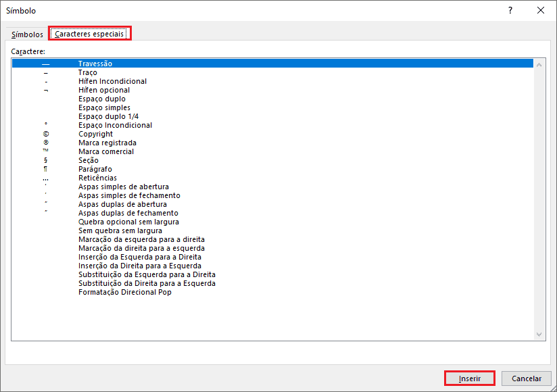Choose the Seção symbol row
The height and width of the screenshot is (392, 557).
pos(272,160)
